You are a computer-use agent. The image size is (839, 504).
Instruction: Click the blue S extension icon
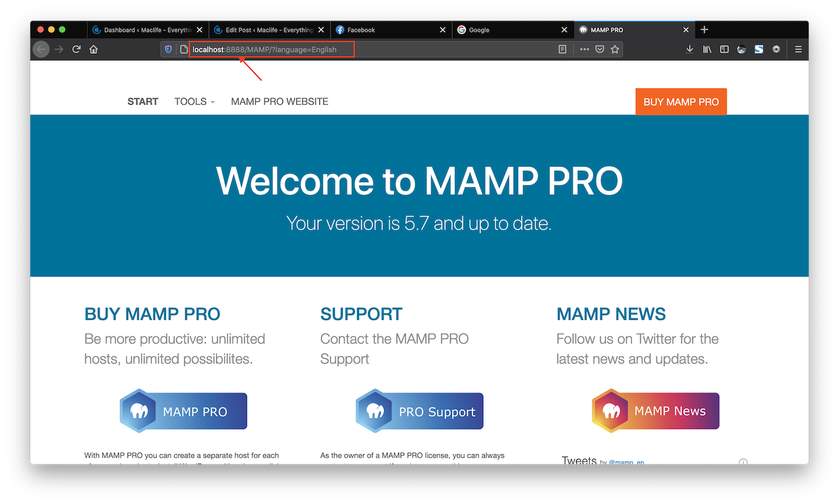[759, 49]
